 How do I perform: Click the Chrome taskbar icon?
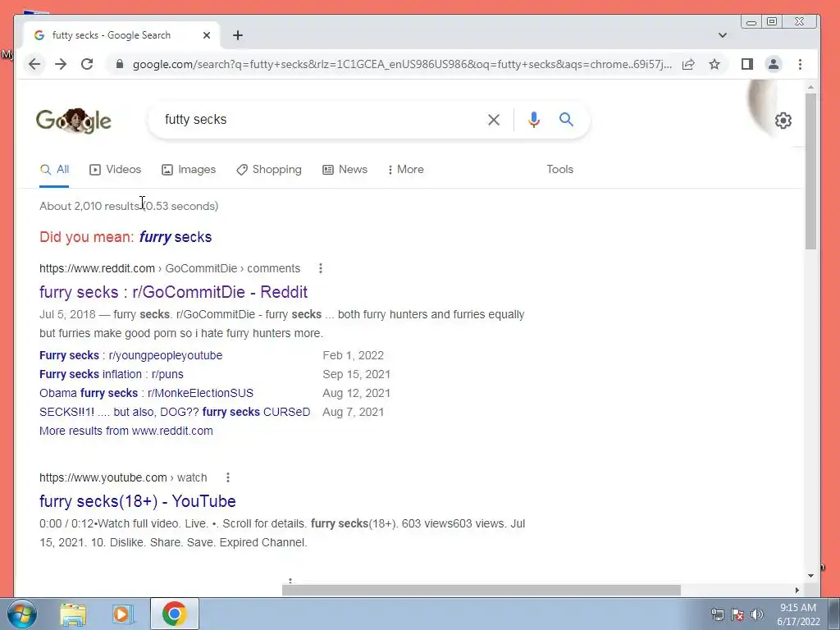pyautogui.click(x=175, y=614)
